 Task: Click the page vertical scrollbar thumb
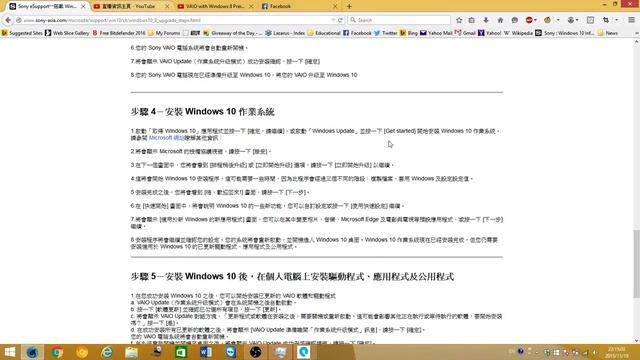click(636, 264)
